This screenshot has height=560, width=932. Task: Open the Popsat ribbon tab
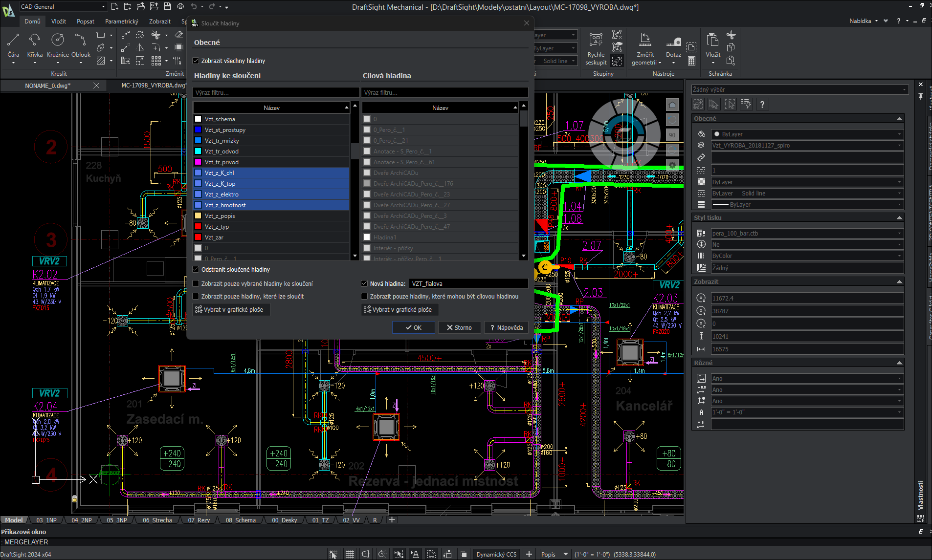click(x=86, y=22)
